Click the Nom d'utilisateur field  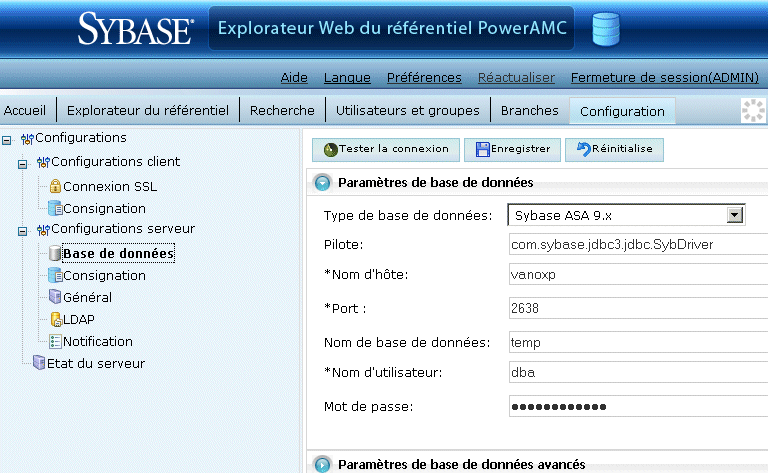[x=638, y=372]
